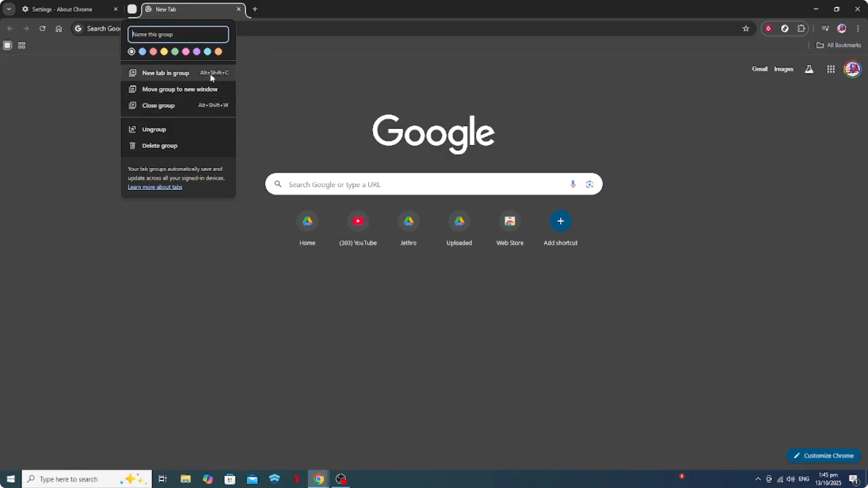The height and width of the screenshot is (488, 868).
Task: Choose the red group color
Action: pos(153,52)
